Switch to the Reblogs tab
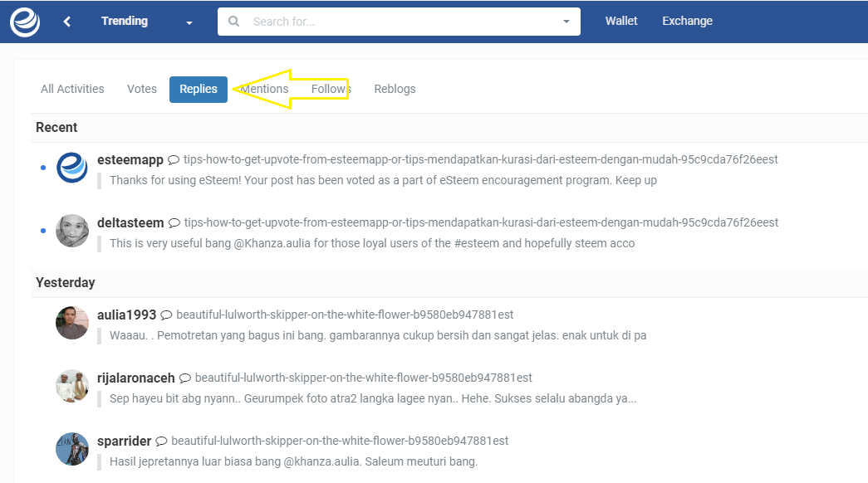 coord(395,89)
